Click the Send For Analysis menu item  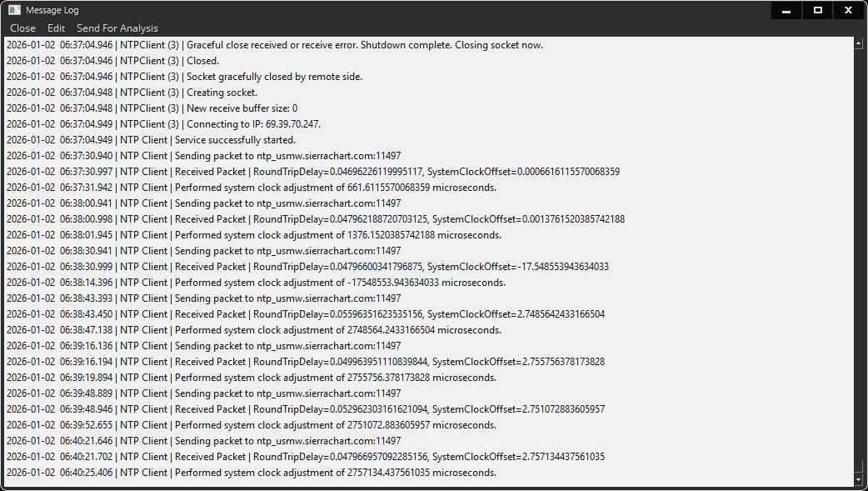click(x=117, y=28)
